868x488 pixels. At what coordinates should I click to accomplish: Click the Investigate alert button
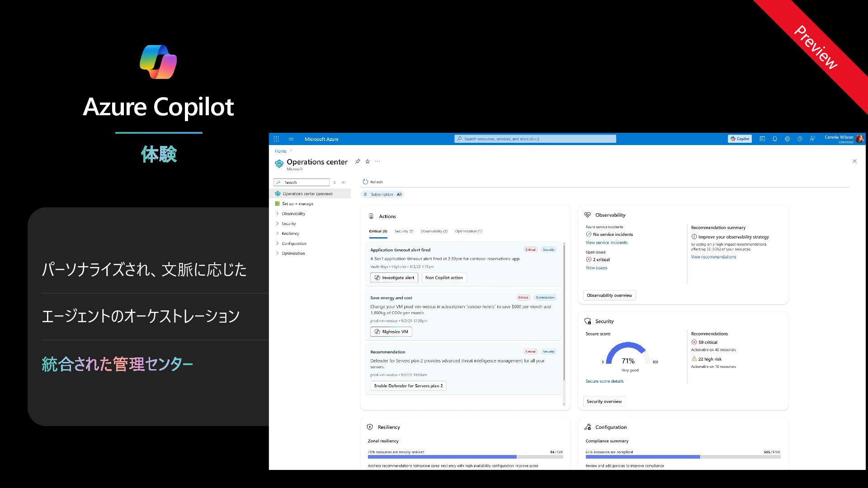(x=394, y=278)
